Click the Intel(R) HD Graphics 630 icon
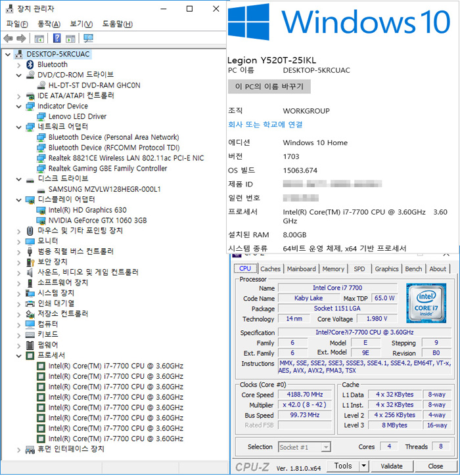The height and width of the screenshot is (476, 460). [x=41, y=210]
